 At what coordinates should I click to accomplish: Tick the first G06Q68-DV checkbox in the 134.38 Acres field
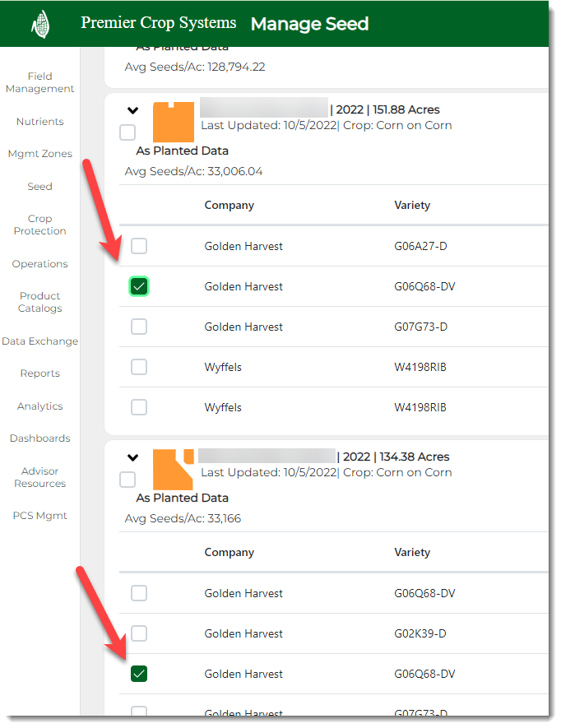click(x=139, y=593)
